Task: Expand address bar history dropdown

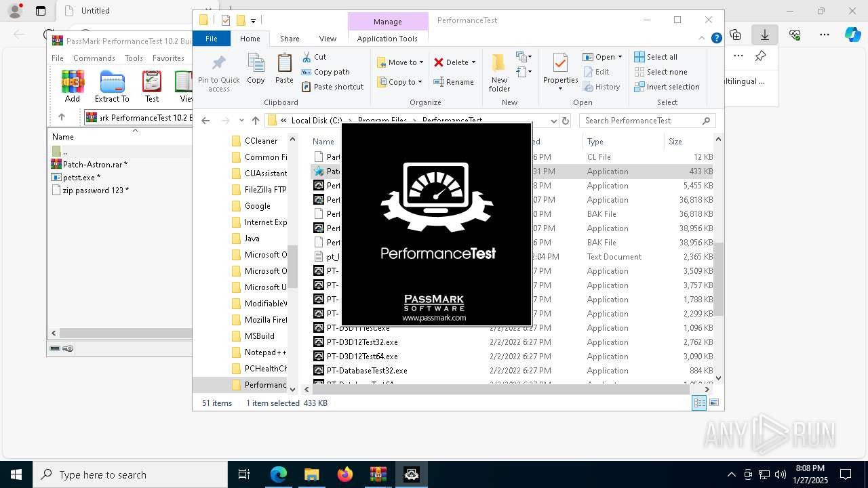Action: click(553, 121)
